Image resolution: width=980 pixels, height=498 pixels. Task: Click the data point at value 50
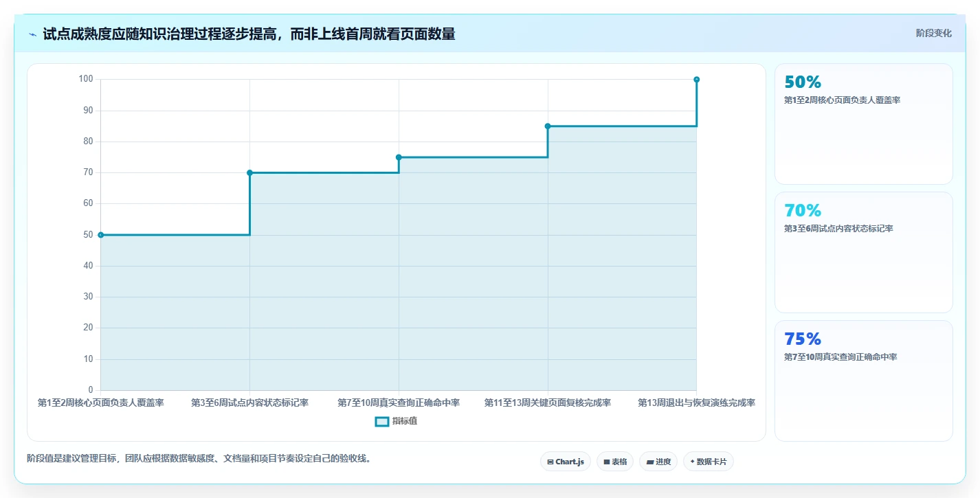[x=101, y=235]
